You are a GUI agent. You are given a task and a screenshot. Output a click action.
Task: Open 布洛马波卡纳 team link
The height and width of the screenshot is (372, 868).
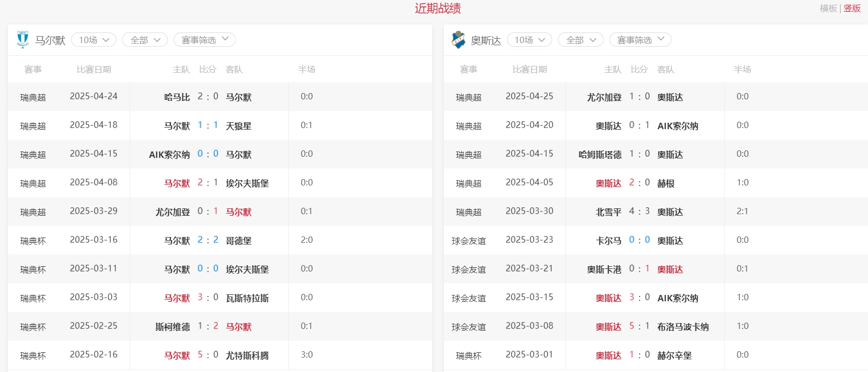click(683, 327)
